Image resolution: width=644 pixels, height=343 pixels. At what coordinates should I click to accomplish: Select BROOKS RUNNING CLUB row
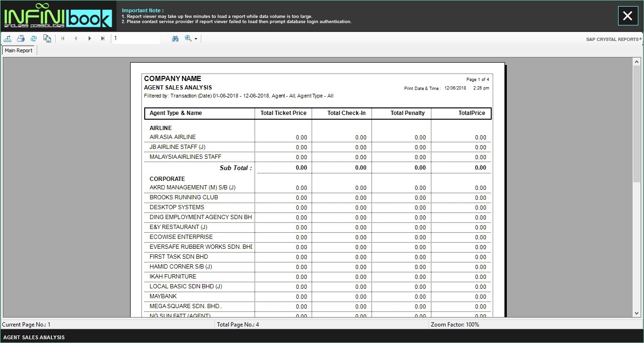(317, 197)
